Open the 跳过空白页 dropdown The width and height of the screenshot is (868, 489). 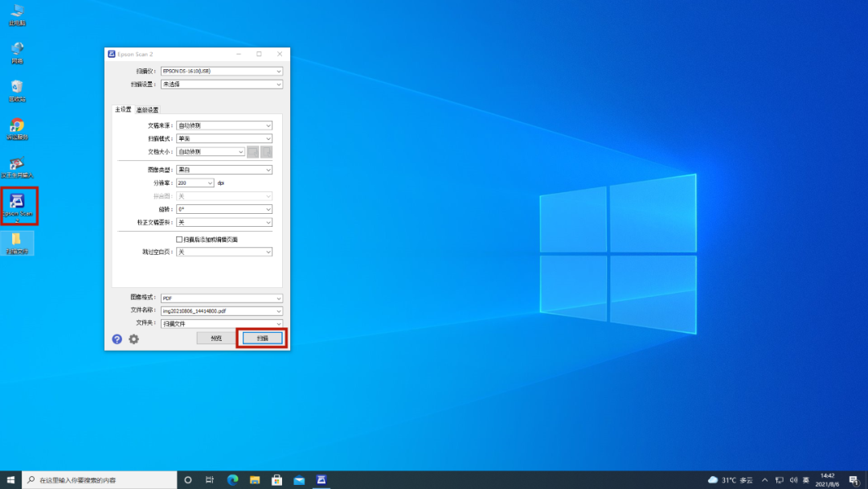223,252
